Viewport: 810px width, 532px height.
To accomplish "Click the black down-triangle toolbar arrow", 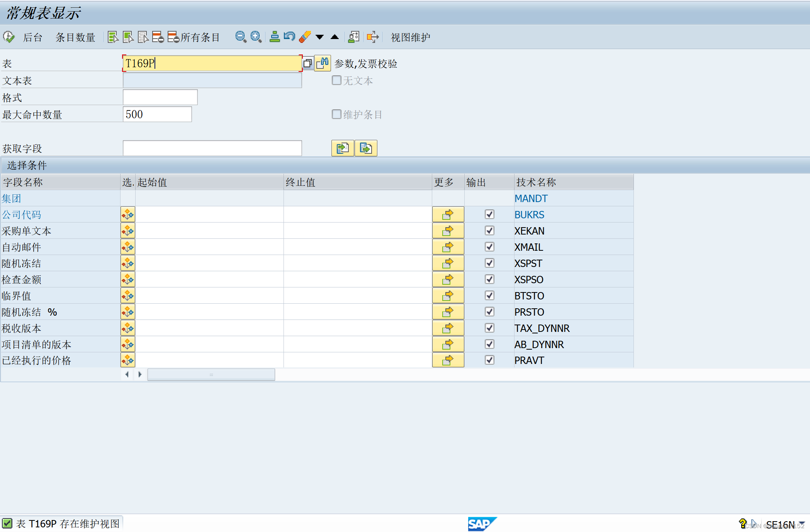I will (x=319, y=37).
